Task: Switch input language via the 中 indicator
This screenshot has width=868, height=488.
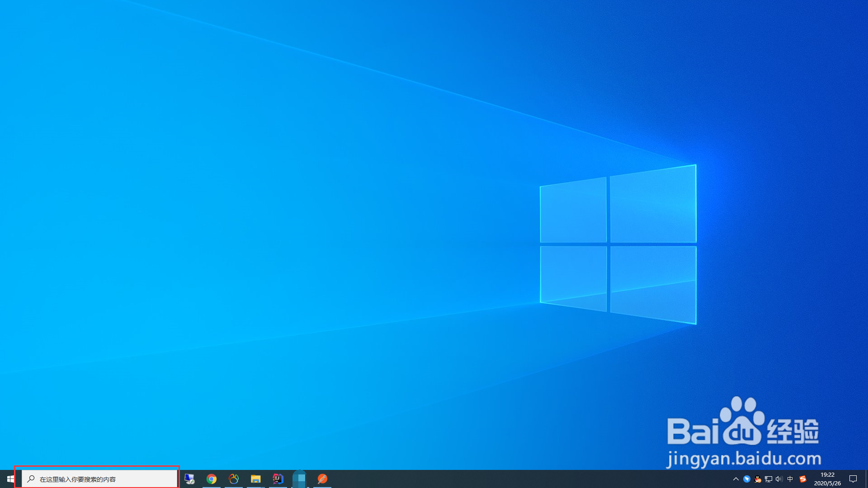Action: point(790,479)
